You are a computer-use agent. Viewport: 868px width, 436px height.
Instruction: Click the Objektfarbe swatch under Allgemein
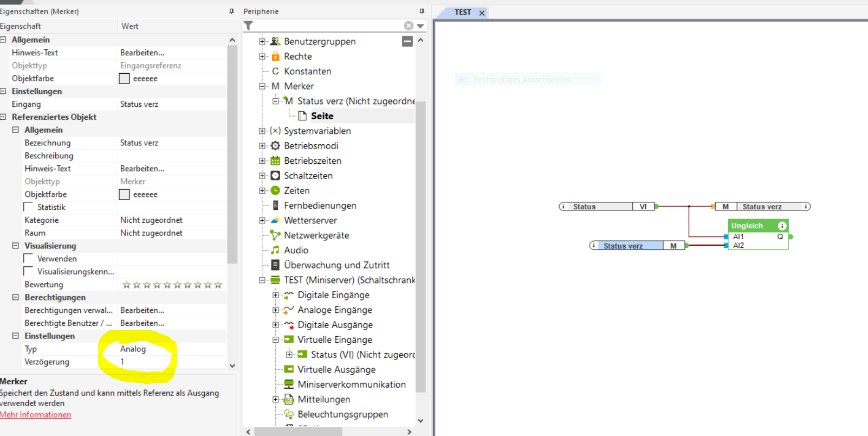[x=124, y=79]
